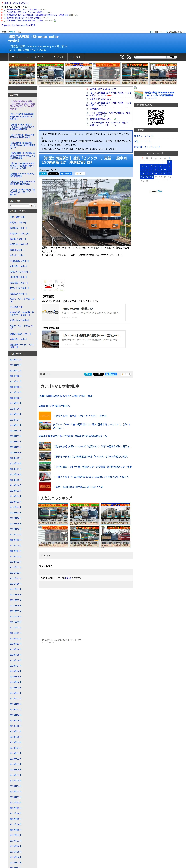Open the 神戸線の快速列車 自動放送確認 article link

point(73,436)
